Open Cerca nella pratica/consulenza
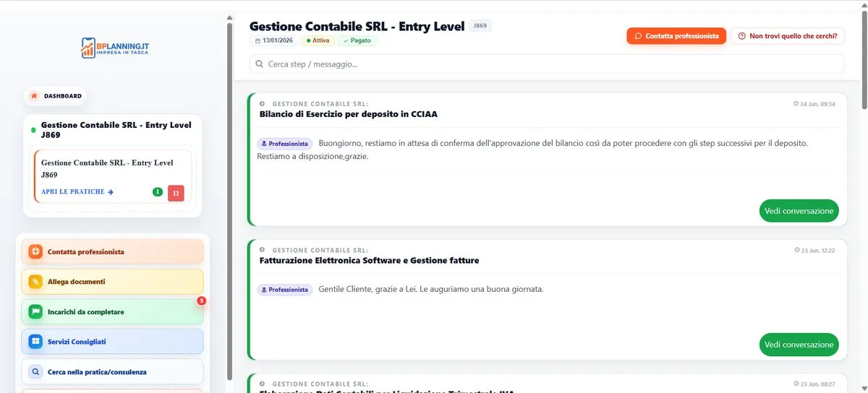Image resolution: width=868 pixels, height=393 pixels. tap(112, 371)
